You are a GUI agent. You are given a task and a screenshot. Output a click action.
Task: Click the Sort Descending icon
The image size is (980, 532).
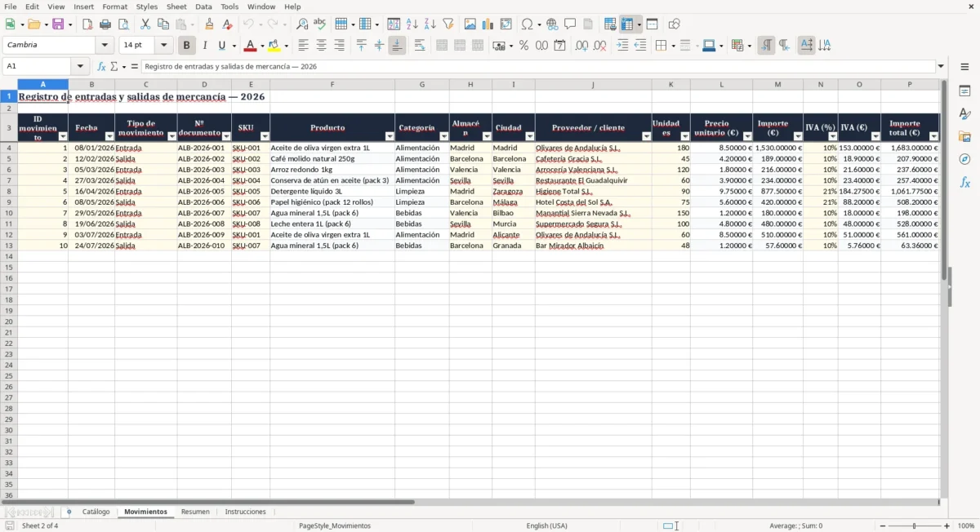tap(430, 24)
